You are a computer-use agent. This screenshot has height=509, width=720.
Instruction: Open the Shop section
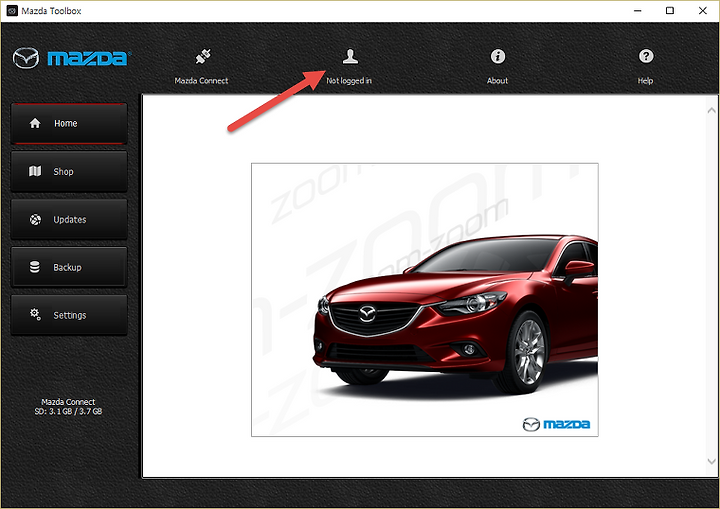[69, 171]
